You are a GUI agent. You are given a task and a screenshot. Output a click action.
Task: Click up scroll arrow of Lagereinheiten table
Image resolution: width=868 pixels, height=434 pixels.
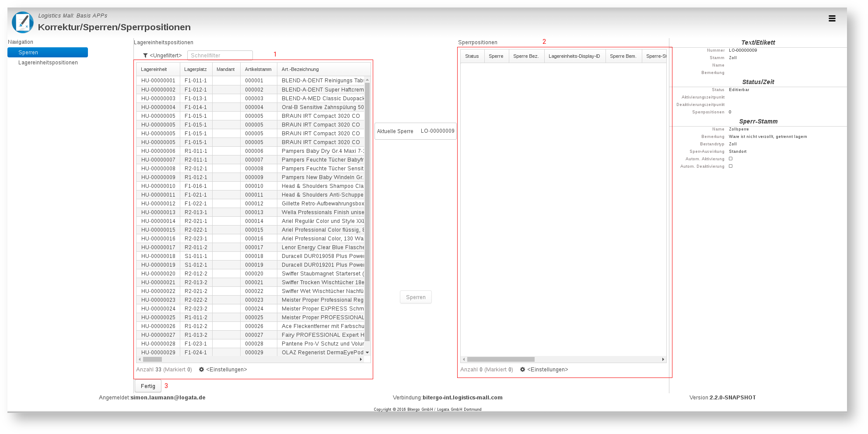(367, 80)
